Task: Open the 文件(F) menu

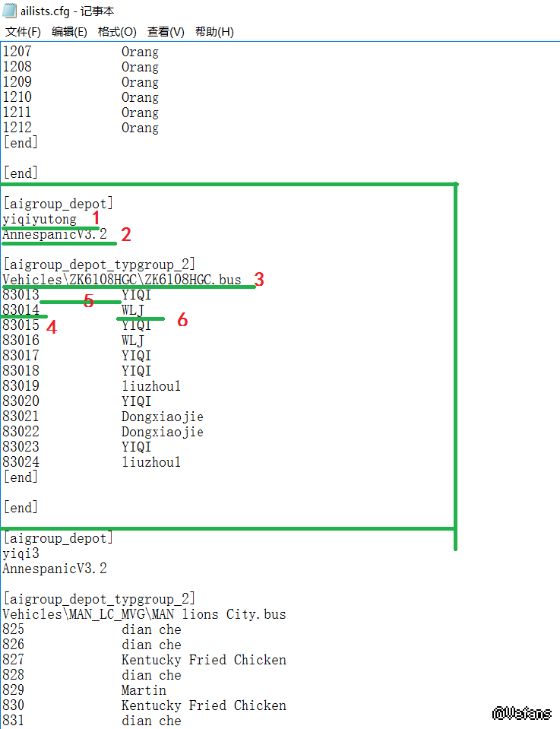Action: (x=24, y=32)
